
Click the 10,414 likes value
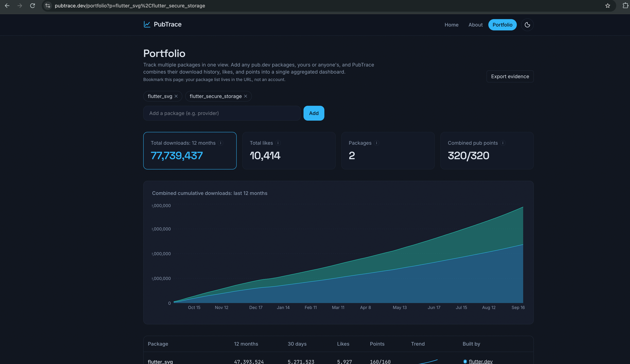265,155
